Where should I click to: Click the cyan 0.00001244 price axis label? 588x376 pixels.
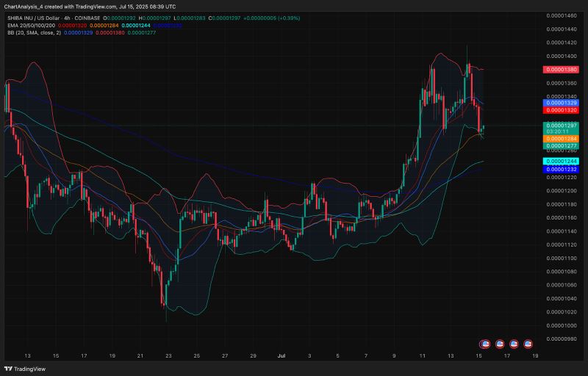[x=562, y=162]
